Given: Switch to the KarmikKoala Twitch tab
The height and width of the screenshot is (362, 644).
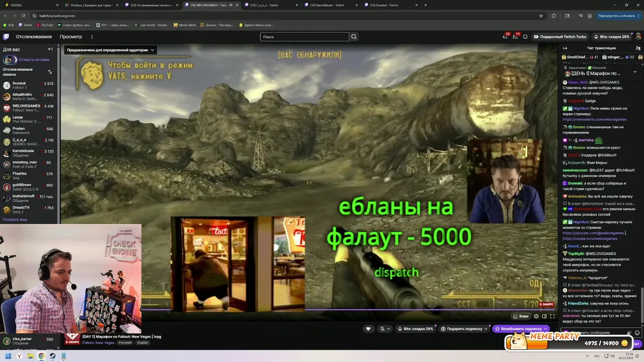Looking at the screenshot, I should coord(331,5).
